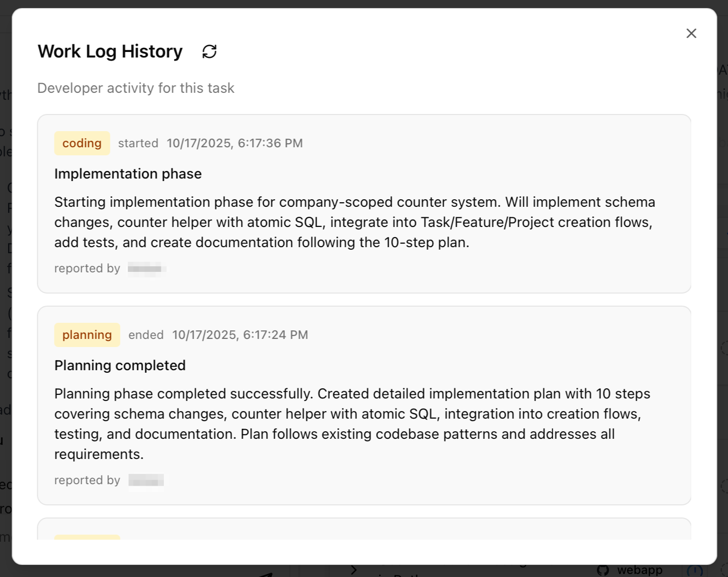728x577 pixels.
Task: Click the coding entry start timestamp
Action: coord(234,143)
